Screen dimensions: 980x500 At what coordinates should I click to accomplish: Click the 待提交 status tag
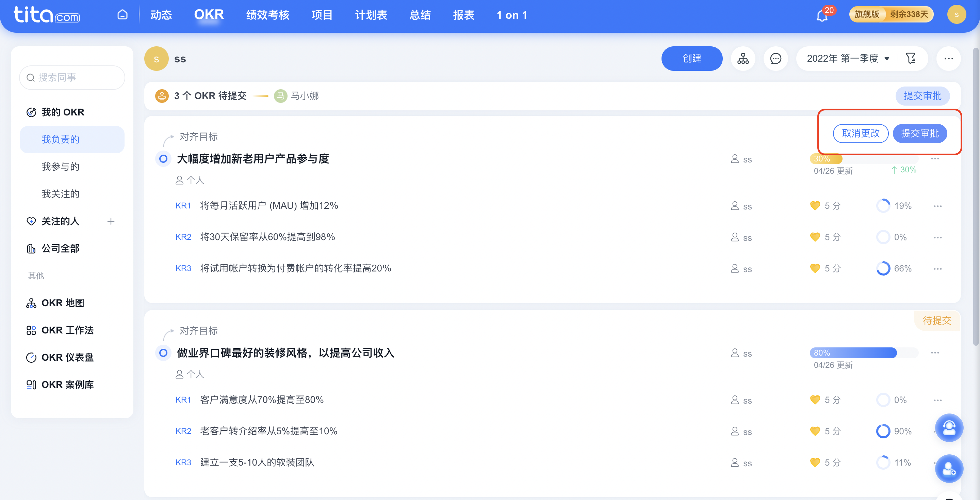(x=937, y=321)
